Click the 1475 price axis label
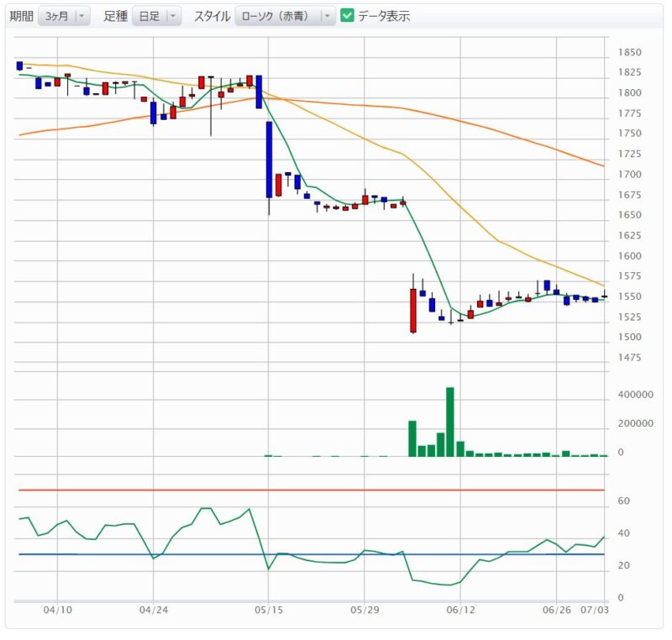Viewport: 672px width, 640px height. click(629, 357)
